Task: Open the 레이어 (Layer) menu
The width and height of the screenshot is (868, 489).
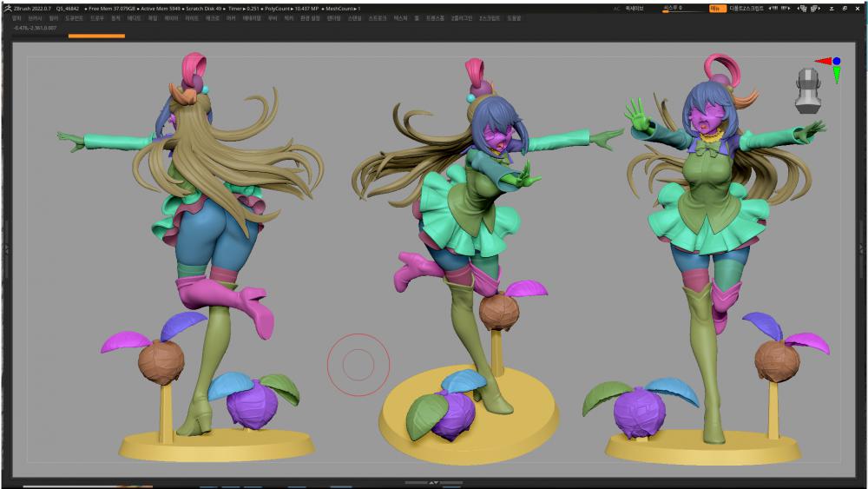Action: pyautogui.click(x=171, y=18)
